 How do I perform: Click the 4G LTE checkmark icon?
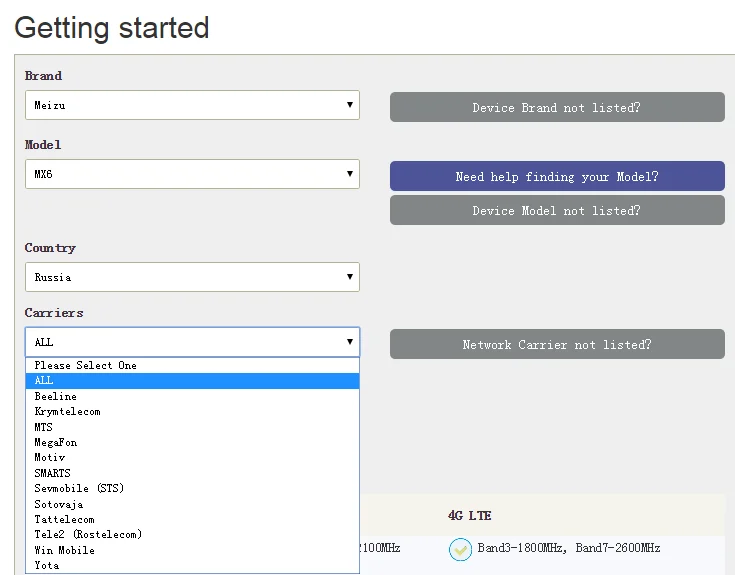pos(460,549)
